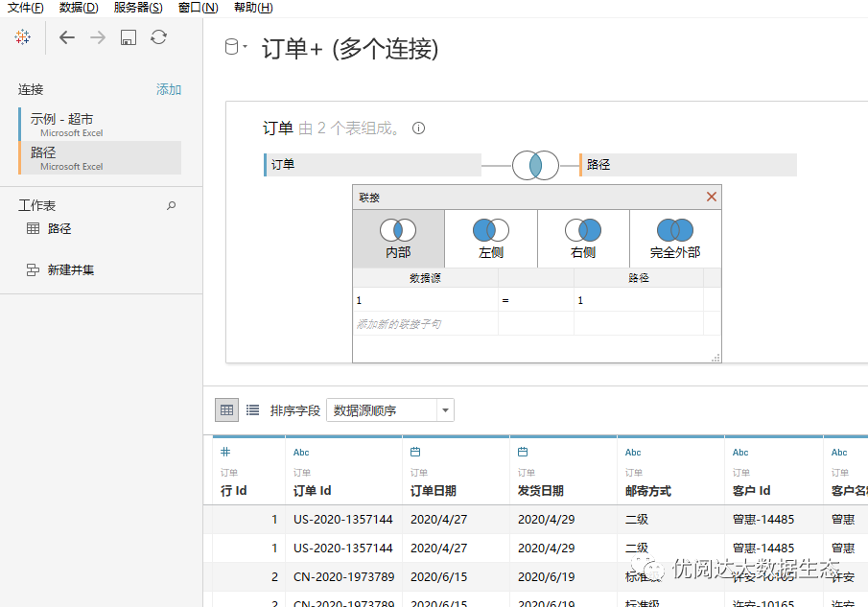
Task: Go back with the left arrow icon
Action: [x=67, y=37]
